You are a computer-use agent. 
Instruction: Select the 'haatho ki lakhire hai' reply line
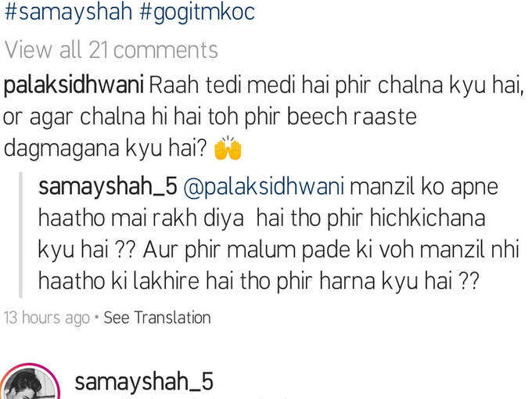258,282
